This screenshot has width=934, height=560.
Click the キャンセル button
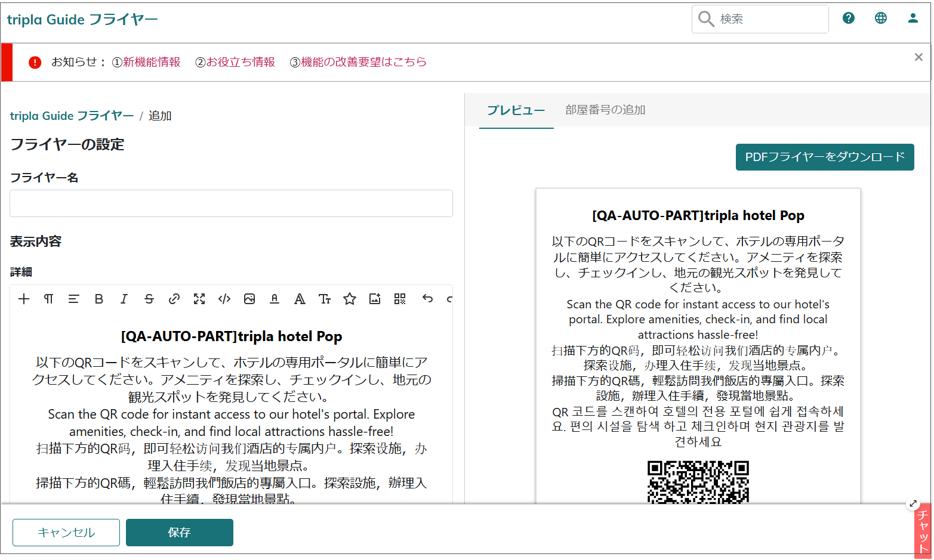(x=66, y=533)
